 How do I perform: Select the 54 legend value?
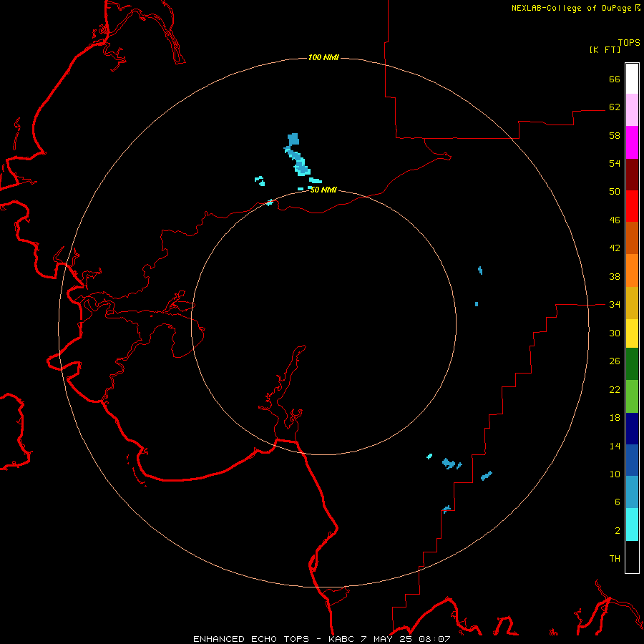[x=615, y=163]
